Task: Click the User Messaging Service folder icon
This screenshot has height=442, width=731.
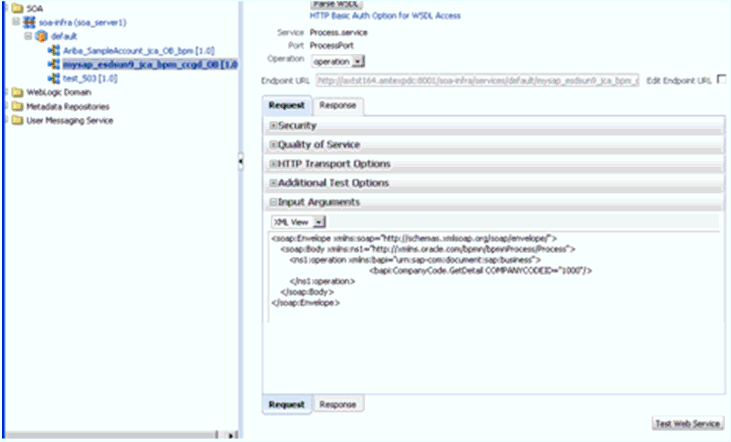Action: [17, 120]
